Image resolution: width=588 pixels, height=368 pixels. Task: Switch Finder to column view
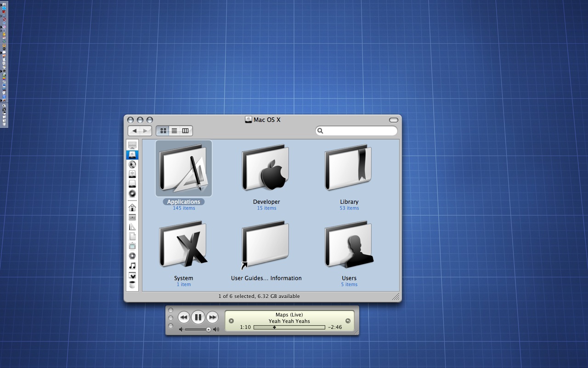point(186,131)
